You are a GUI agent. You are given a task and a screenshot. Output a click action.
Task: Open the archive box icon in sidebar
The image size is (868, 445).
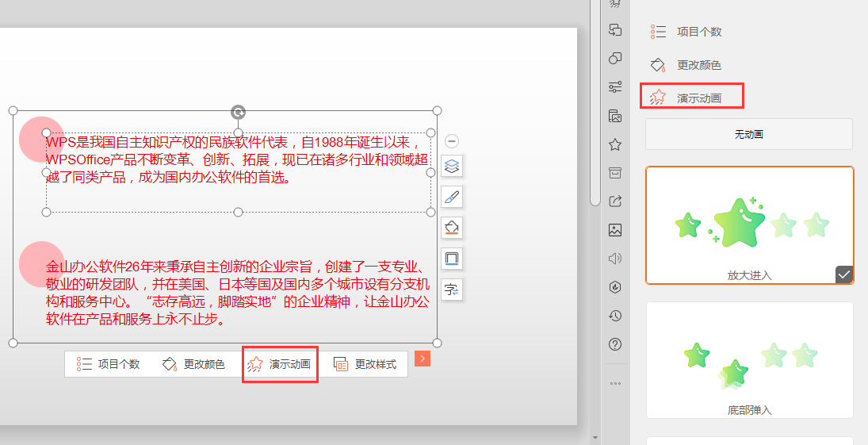tap(615, 173)
